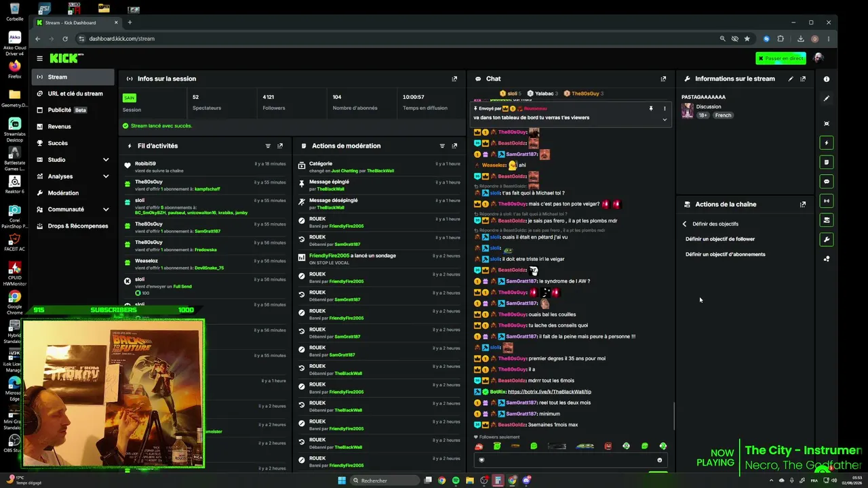
Task: Open the Modération page
Action: click(73, 193)
